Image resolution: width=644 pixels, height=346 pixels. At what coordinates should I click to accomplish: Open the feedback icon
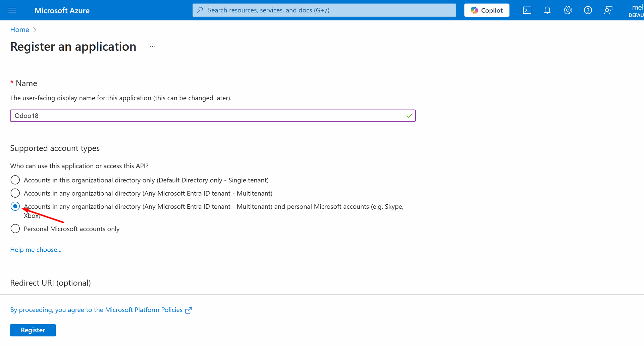pos(608,10)
